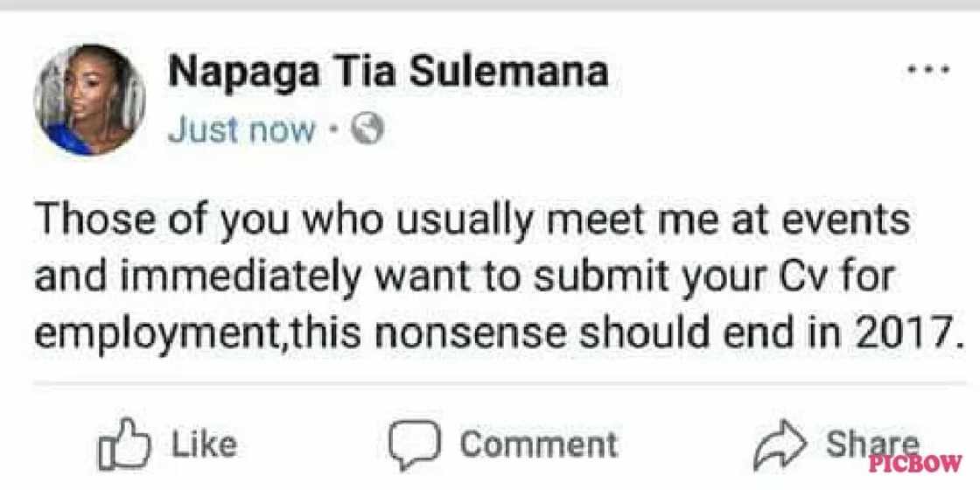The height and width of the screenshot is (490, 980).
Task: Open the Napaga Tia Sulemana profile name
Action: tap(388, 73)
